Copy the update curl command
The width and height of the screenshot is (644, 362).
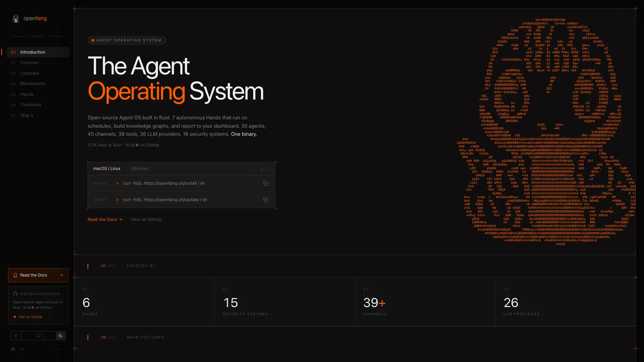pos(266,200)
